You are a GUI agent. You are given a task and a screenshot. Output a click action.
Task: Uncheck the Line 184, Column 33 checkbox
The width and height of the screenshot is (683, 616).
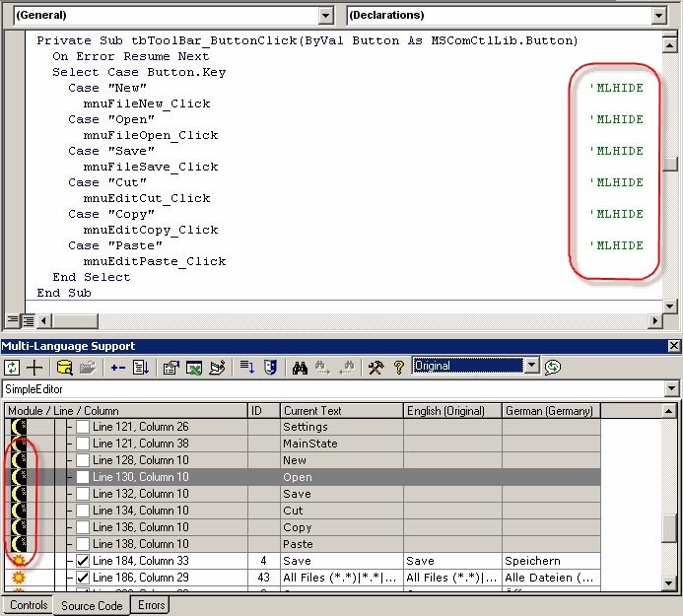click(x=83, y=560)
